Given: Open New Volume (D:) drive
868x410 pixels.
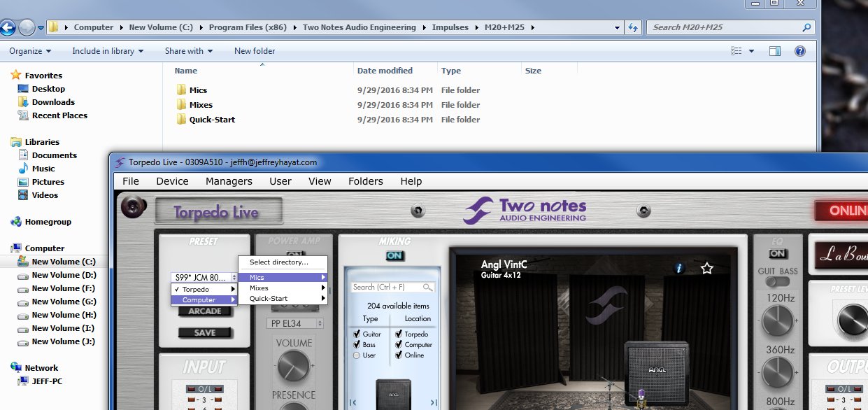Looking at the screenshot, I should coord(57,275).
